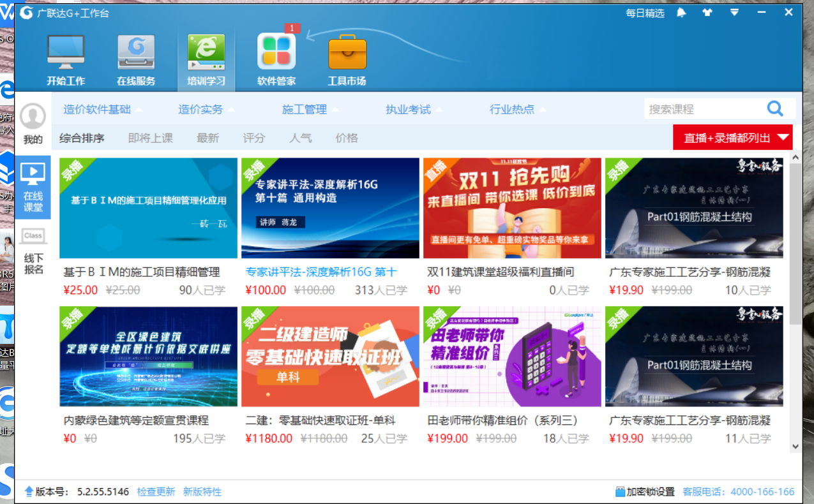This screenshot has width=814, height=504.
Task: Click 检查更新 link
Action: [156, 492]
